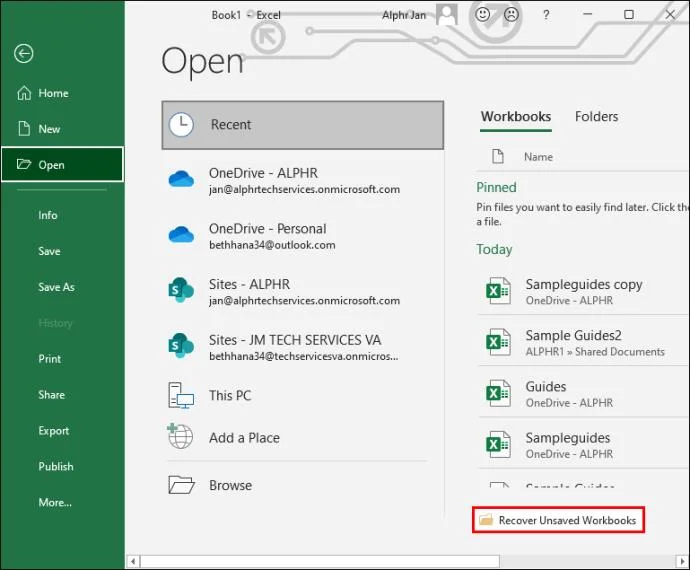Click the Sites - ALPHR SharePoint icon
690x570 pixels.
click(x=181, y=290)
